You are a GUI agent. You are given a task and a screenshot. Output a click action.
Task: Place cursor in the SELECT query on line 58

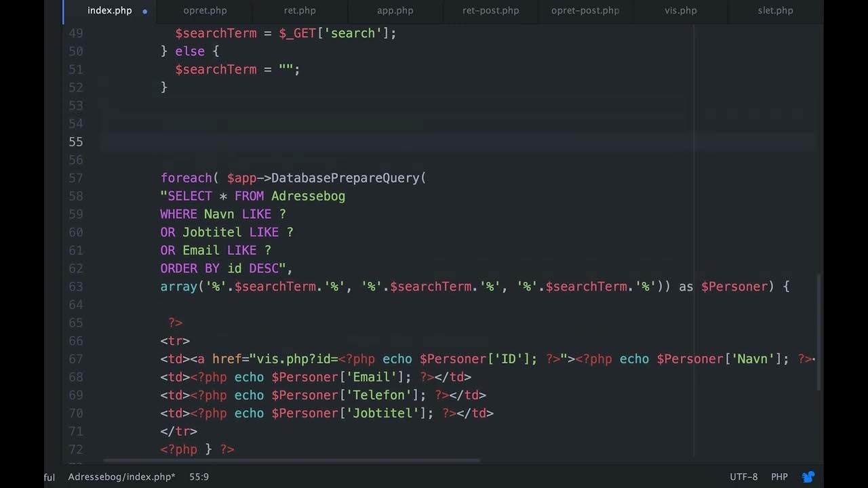[x=251, y=196]
